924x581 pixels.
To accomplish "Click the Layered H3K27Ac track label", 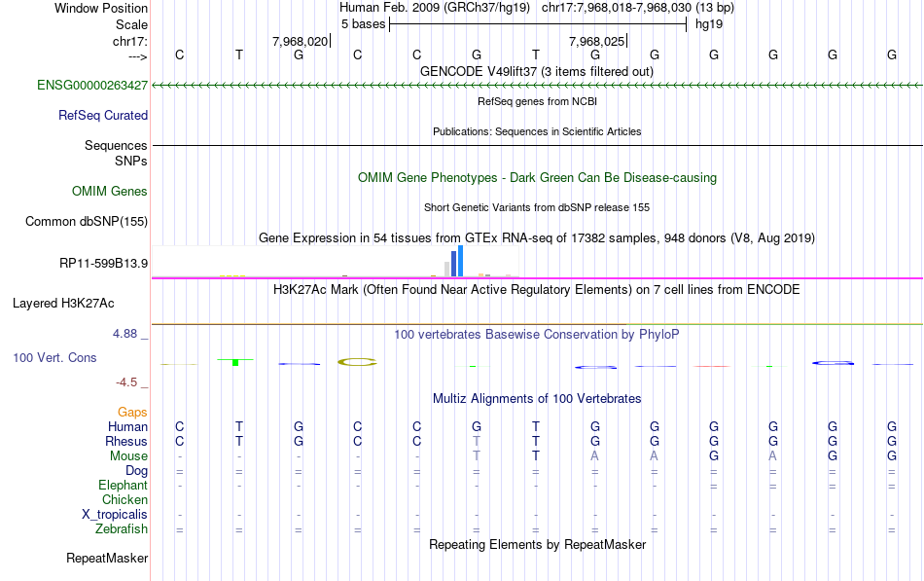I will [x=63, y=304].
